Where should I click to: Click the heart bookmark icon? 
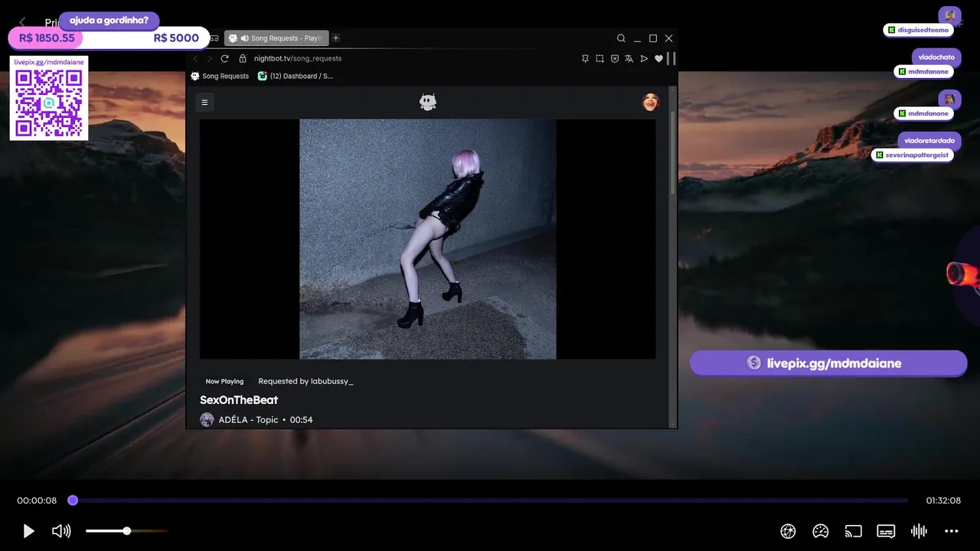click(658, 58)
